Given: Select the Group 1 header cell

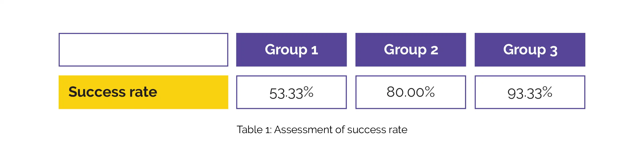Looking at the screenshot, I should tap(291, 50).
